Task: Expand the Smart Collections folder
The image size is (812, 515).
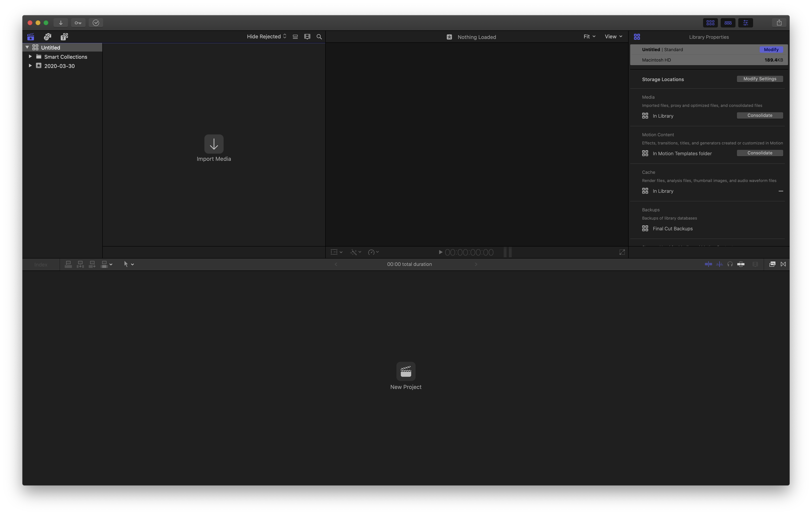Action: coord(30,57)
